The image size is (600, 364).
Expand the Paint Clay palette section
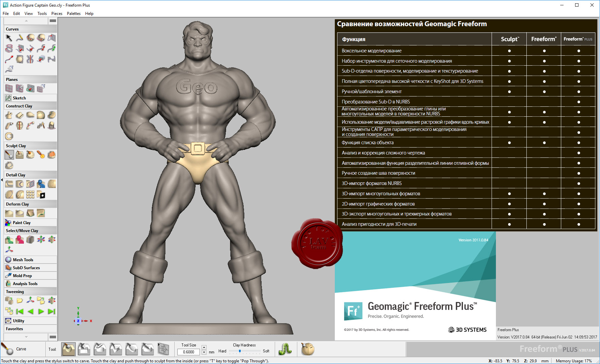(x=30, y=222)
